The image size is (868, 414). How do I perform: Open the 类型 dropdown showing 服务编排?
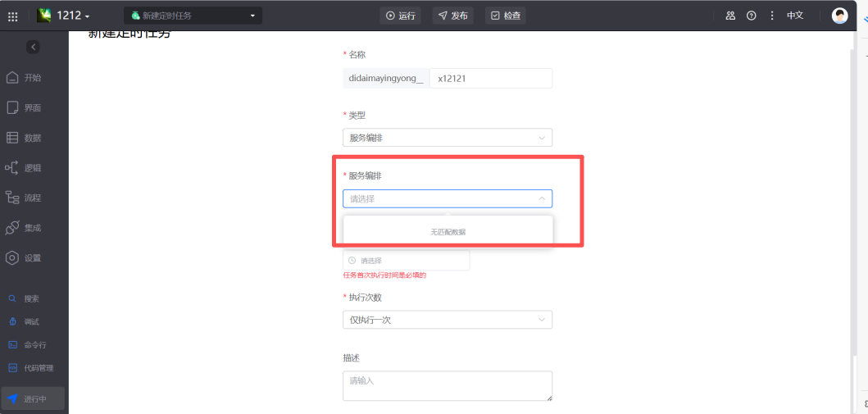(x=448, y=138)
